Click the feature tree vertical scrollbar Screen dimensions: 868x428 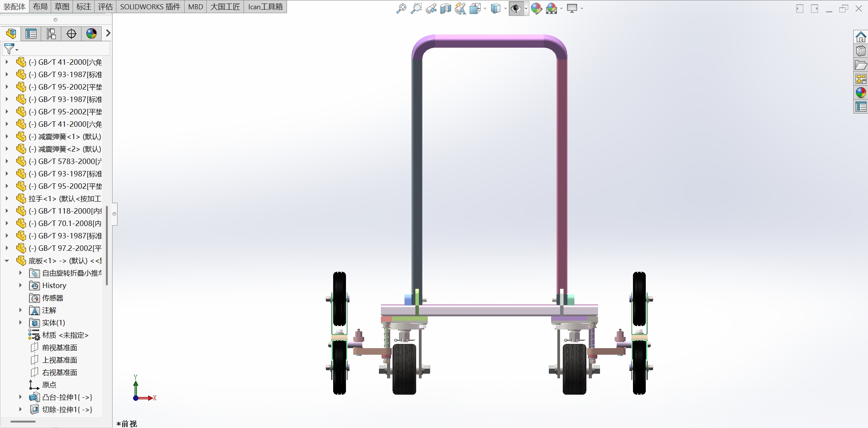click(x=107, y=246)
